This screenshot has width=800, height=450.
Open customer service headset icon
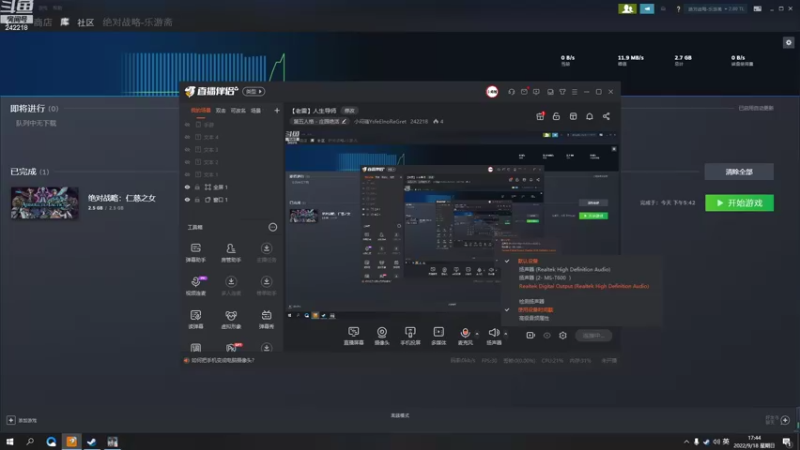(x=511, y=92)
